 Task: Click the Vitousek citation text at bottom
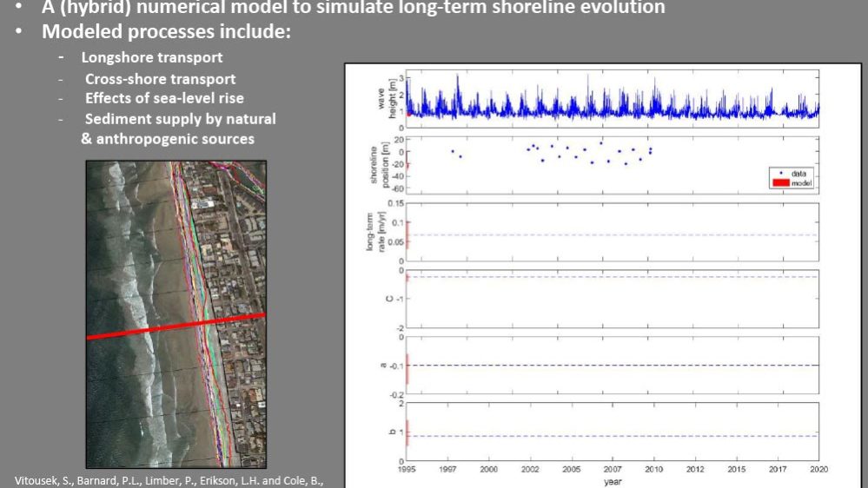click(x=169, y=481)
